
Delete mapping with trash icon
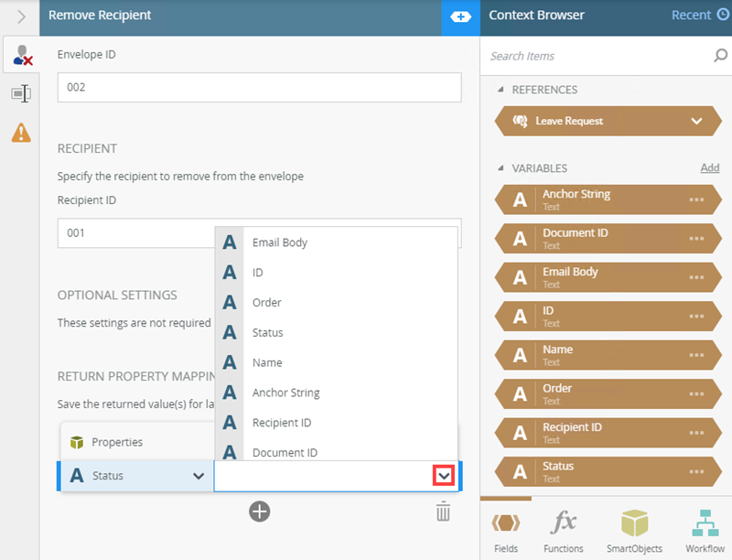443,512
